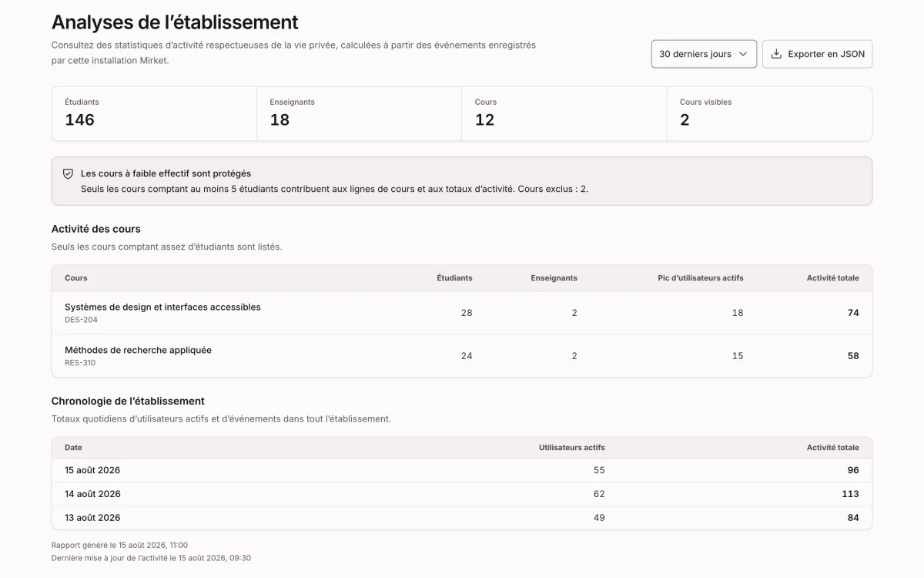Click 'Totaux quotidiens d'utilisateurs actifs' subtitle
924x578 pixels.
(x=221, y=418)
